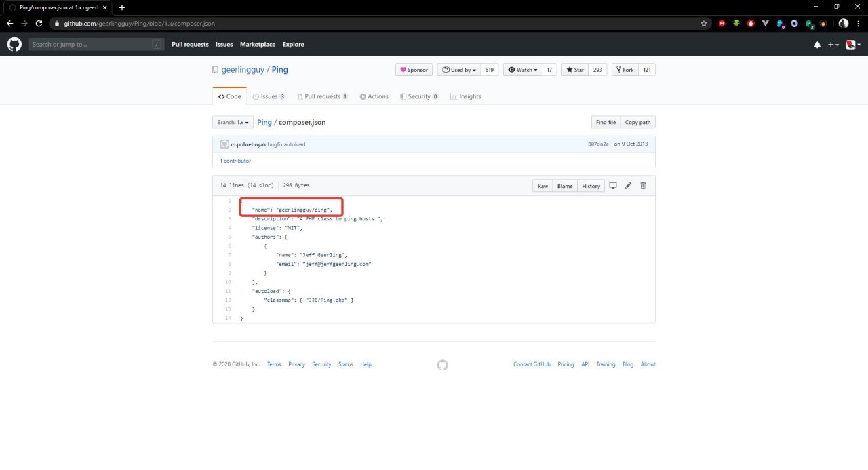Sponsor the repository owner

pyautogui.click(x=414, y=70)
